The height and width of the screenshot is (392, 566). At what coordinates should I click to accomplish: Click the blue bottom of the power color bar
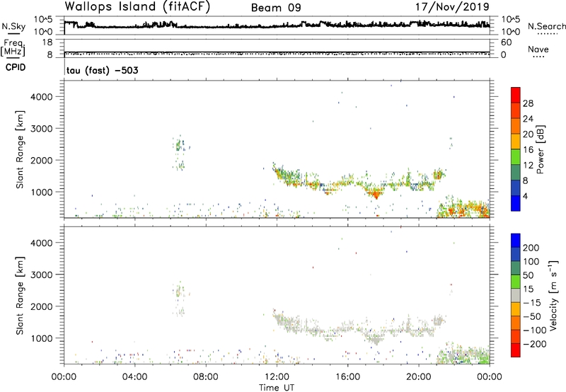(x=516, y=203)
